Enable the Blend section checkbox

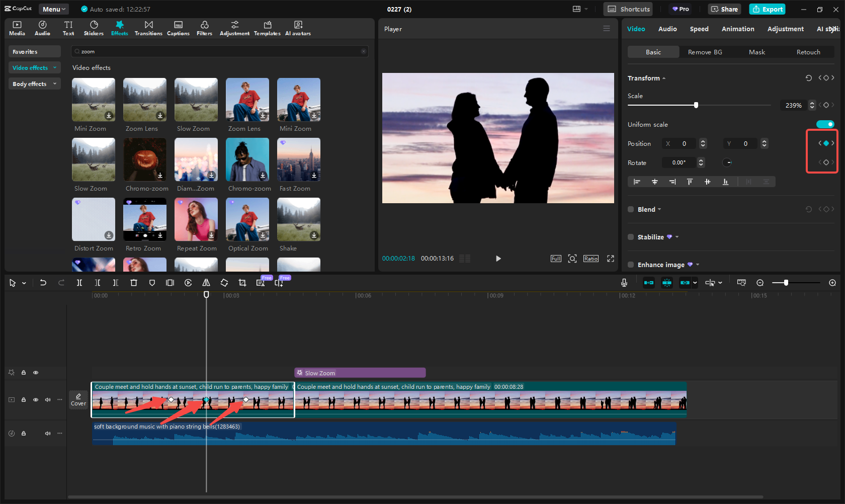click(x=631, y=209)
